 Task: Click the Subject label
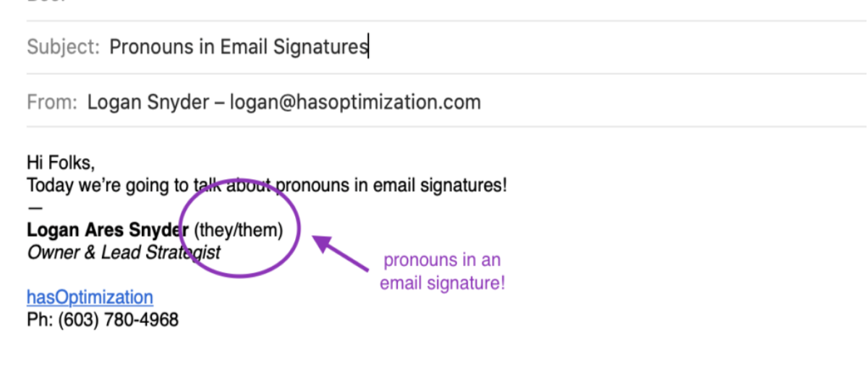(x=63, y=48)
